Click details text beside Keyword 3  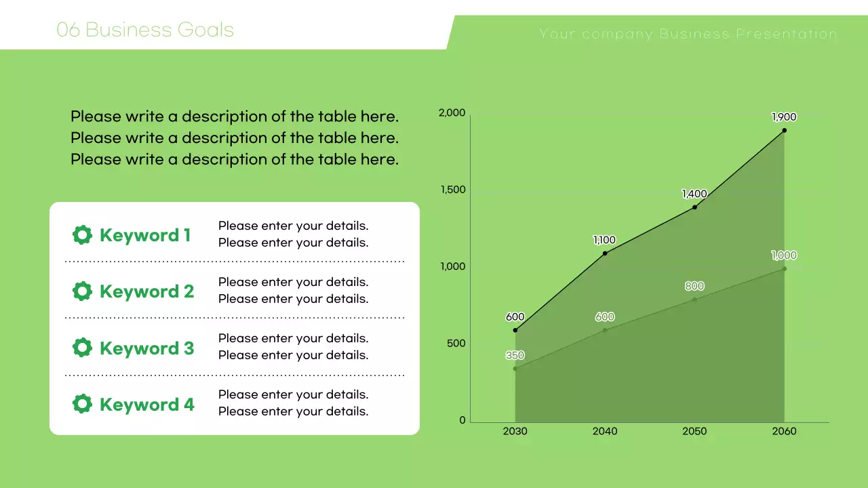(293, 346)
